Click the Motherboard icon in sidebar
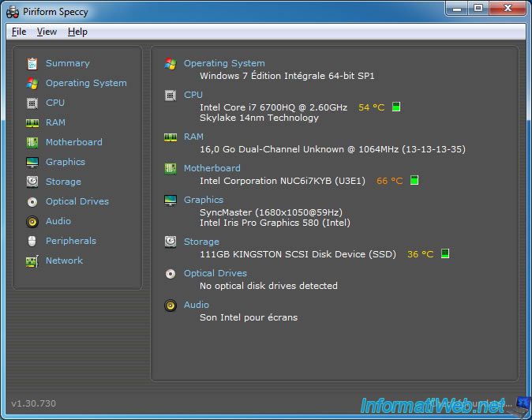The image size is (532, 420). pyautogui.click(x=32, y=142)
